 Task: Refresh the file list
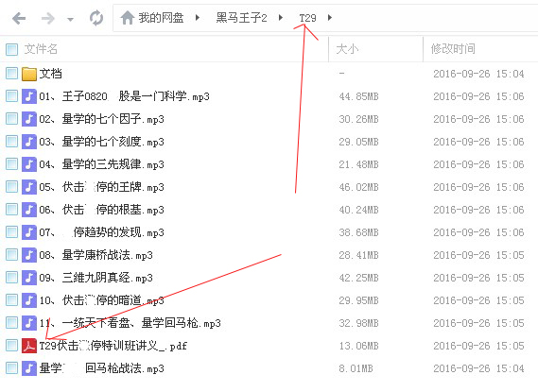tap(96, 18)
